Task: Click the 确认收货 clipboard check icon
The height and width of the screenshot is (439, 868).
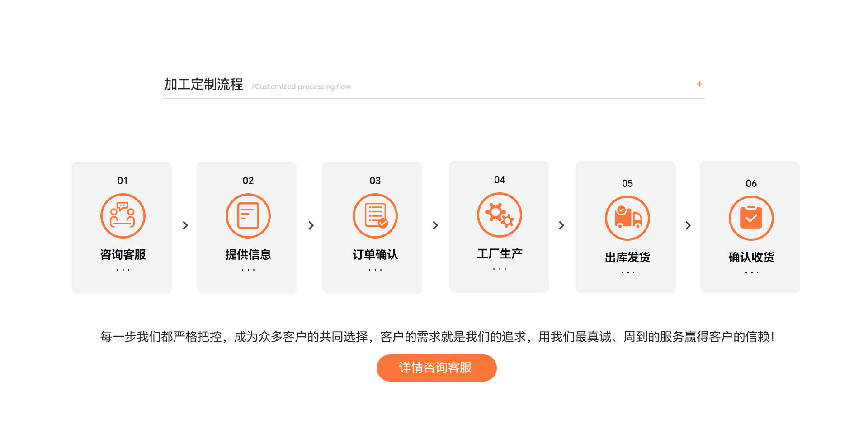Action: pos(751,218)
